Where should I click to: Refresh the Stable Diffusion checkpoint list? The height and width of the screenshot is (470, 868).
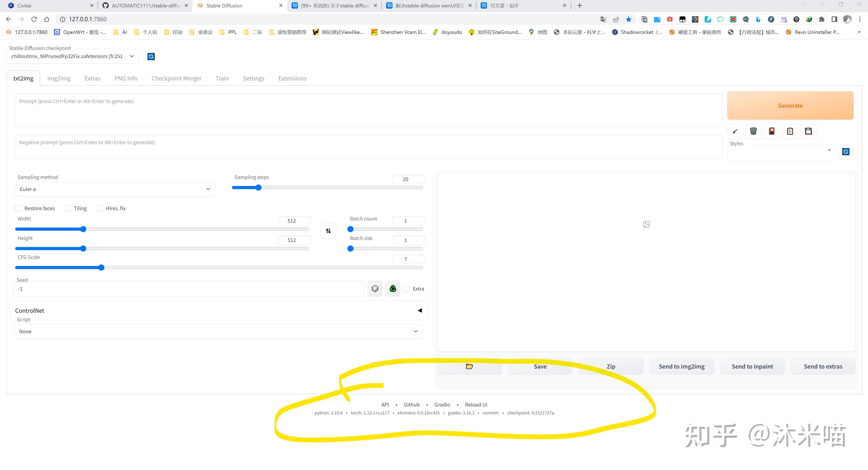point(151,56)
